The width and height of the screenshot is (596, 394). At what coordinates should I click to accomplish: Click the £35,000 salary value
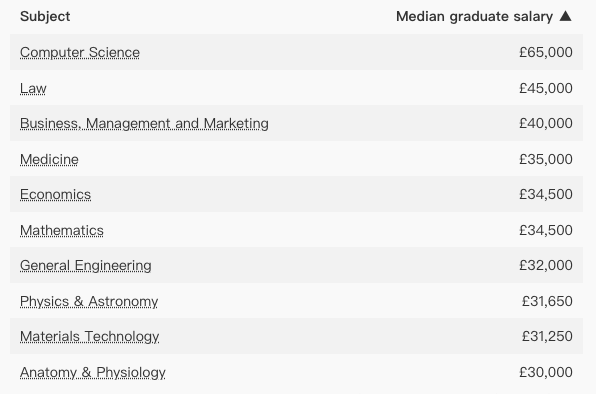tap(546, 159)
